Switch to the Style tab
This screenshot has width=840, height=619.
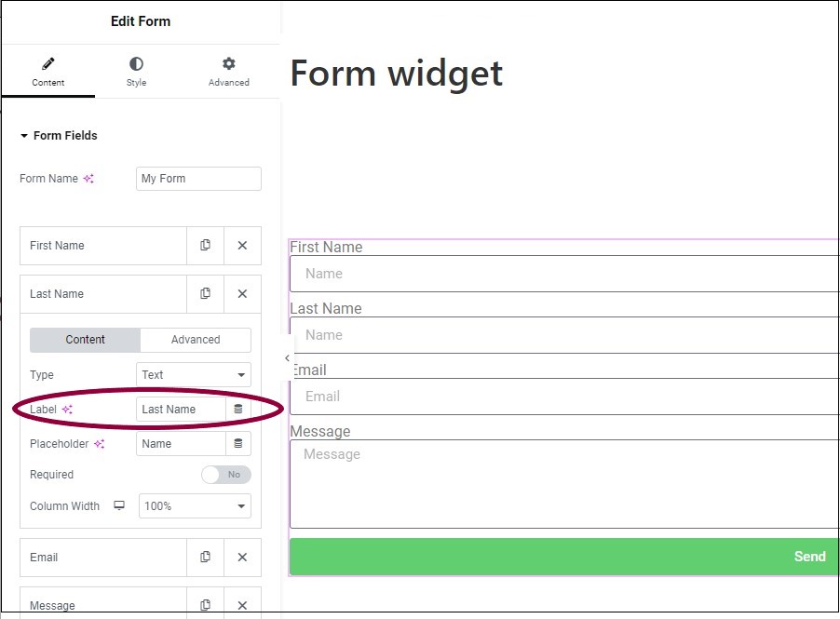click(x=136, y=72)
